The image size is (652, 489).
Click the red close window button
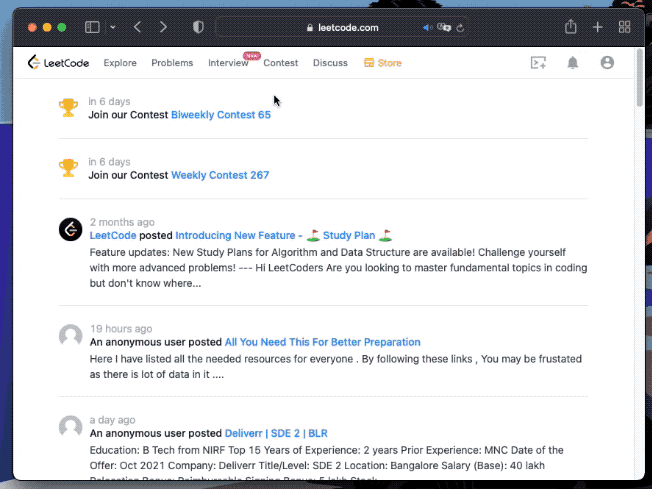point(32,27)
